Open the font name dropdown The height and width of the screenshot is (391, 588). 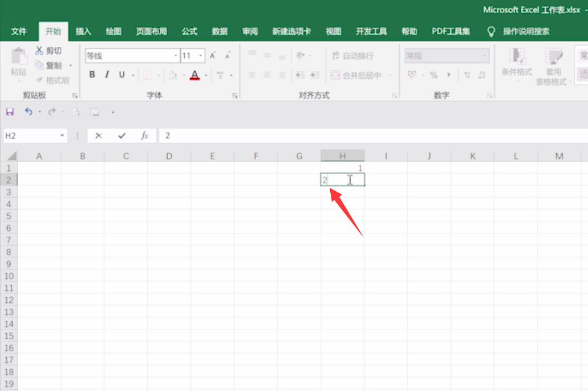(176, 56)
